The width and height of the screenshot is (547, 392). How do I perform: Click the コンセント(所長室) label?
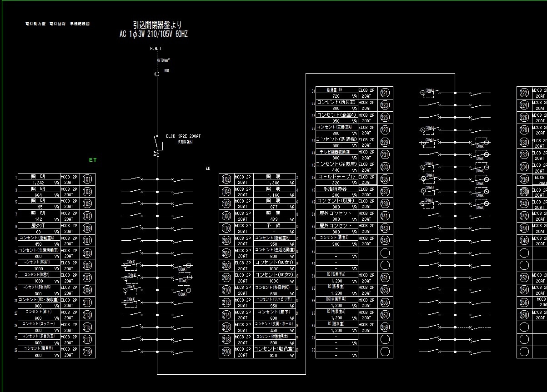(336, 103)
